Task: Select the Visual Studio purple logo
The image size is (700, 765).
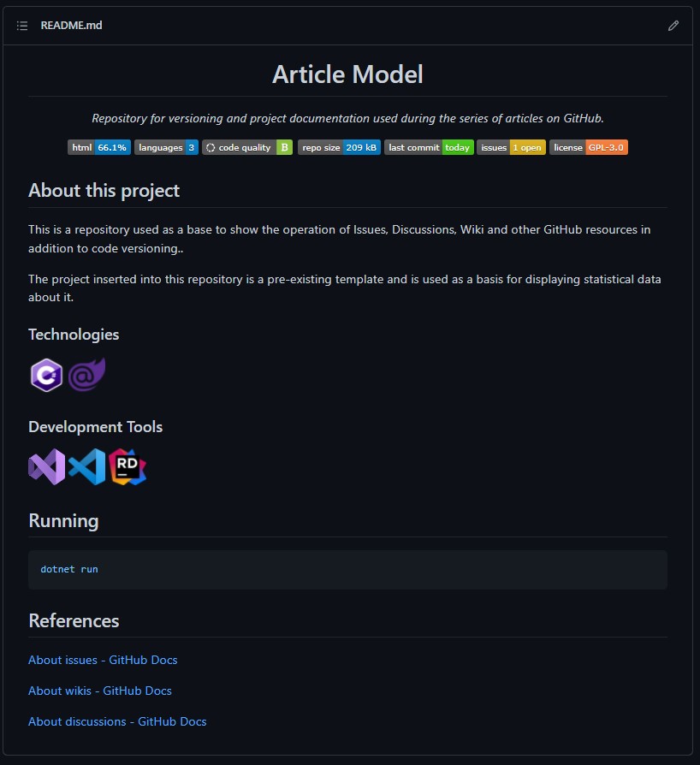Action: (x=47, y=466)
